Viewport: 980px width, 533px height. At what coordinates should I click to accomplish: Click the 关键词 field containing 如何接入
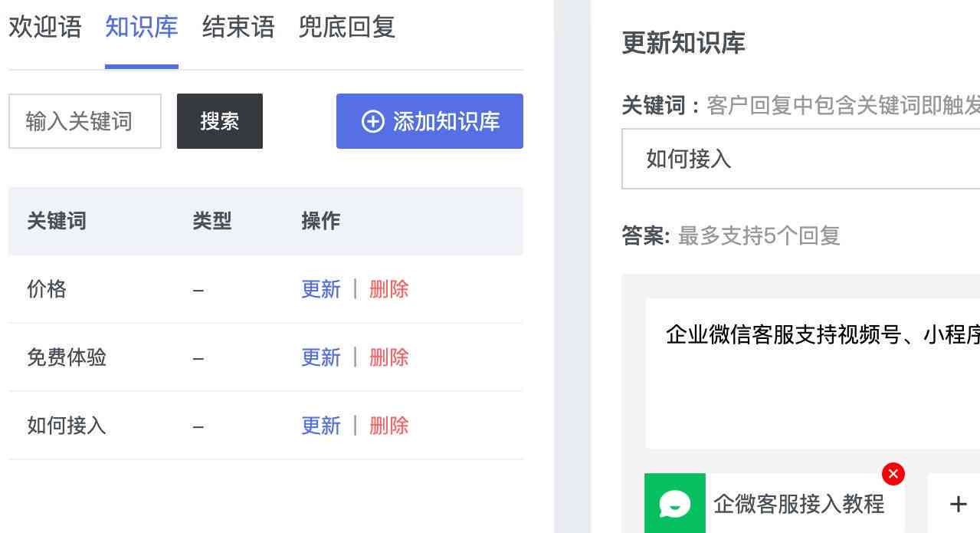(801, 159)
